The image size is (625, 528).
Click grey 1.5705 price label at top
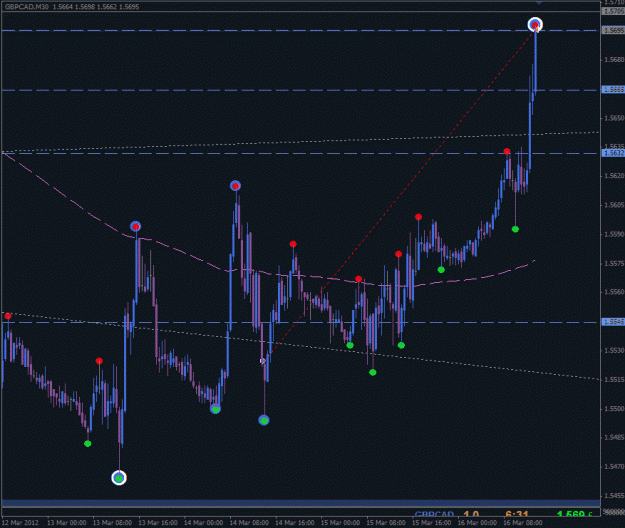click(x=613, y=11)
